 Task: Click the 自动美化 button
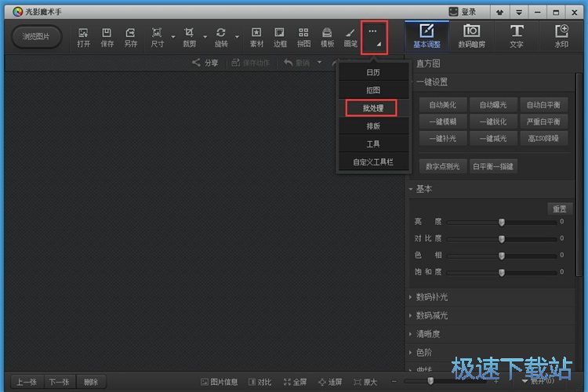pyautogui.click(x=443, y=105)
